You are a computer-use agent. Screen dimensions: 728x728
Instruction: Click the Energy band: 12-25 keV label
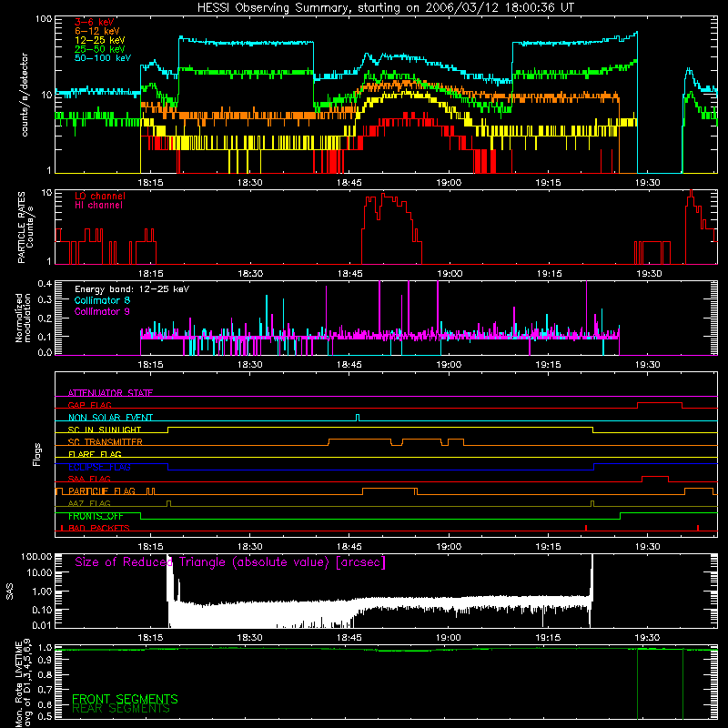pyautogui.click(x=132, y=289)
